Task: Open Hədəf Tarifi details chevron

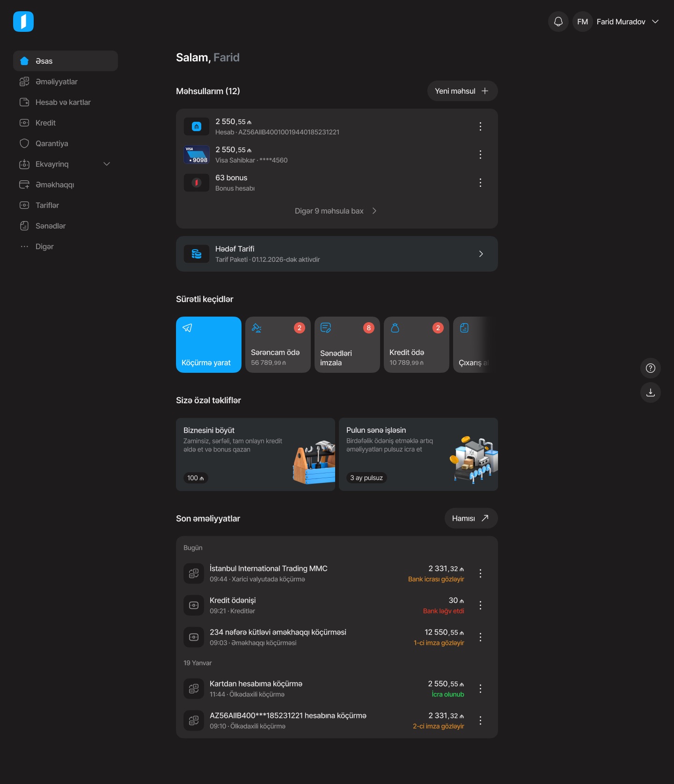Action: [x=481, y=254]
